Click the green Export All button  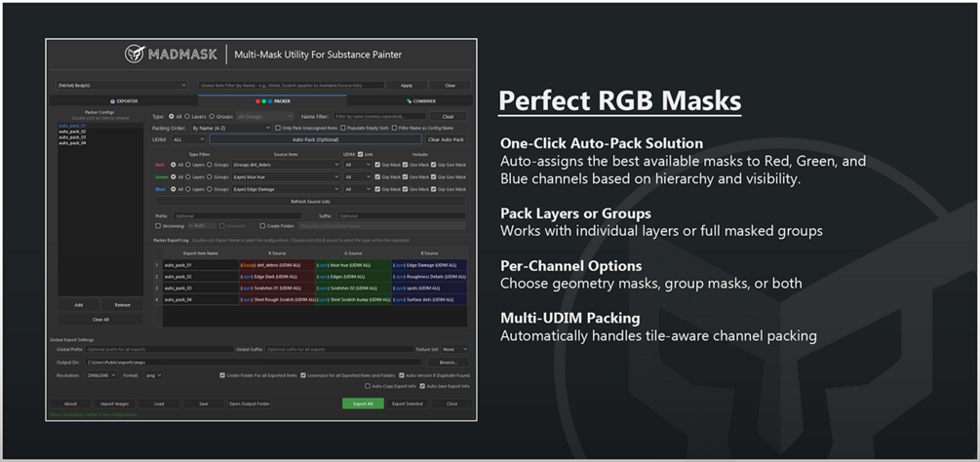point(363,404)
